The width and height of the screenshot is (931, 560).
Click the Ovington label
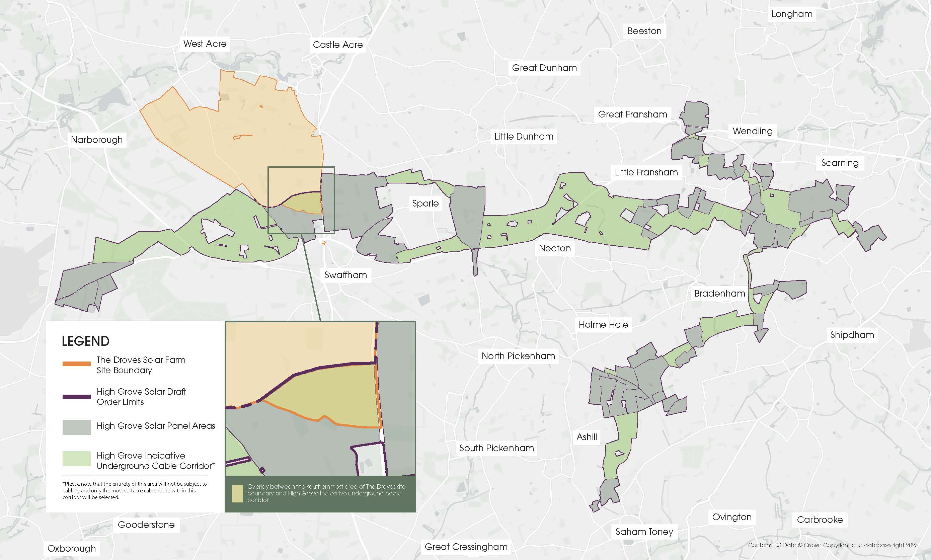coord(732,517)
